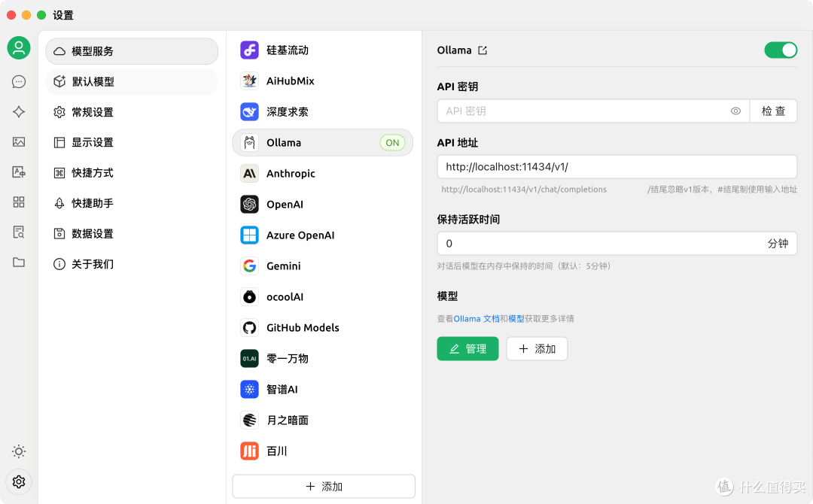The height and width of the screenshot is (504, 813).
Task: Click the 添加 button below the provider list
Action: [x=323, y=486]
